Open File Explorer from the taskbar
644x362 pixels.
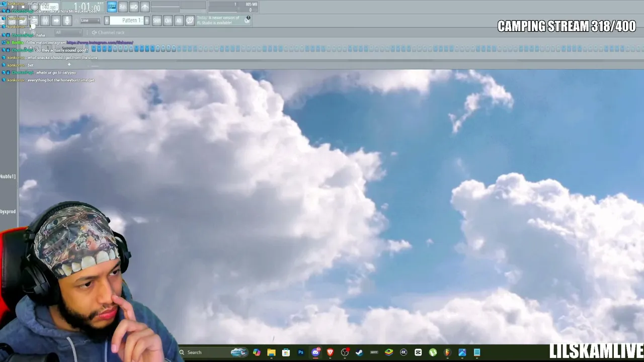pos(271,352)
